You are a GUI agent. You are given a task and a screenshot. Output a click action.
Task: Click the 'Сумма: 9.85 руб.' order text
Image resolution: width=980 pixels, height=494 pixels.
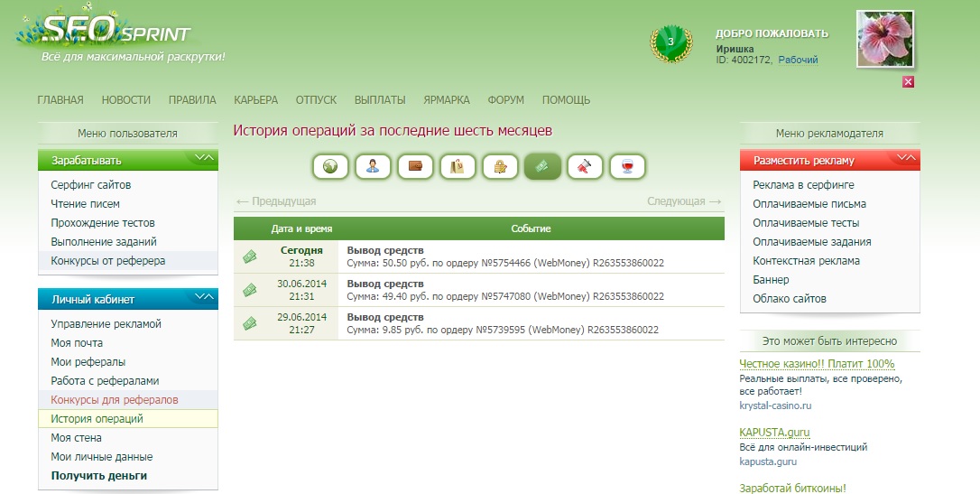[503, 330]
